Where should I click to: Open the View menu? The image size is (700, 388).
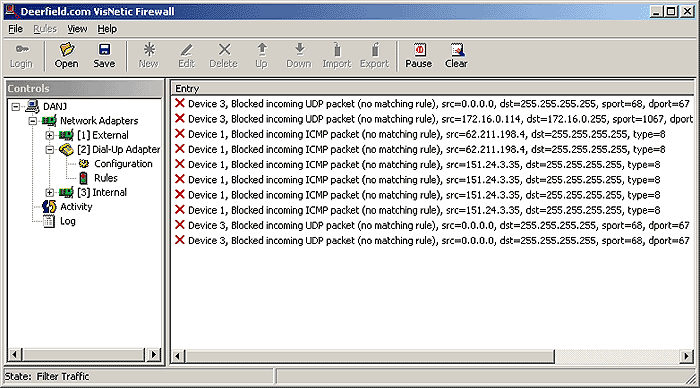(x=77, y=29)
